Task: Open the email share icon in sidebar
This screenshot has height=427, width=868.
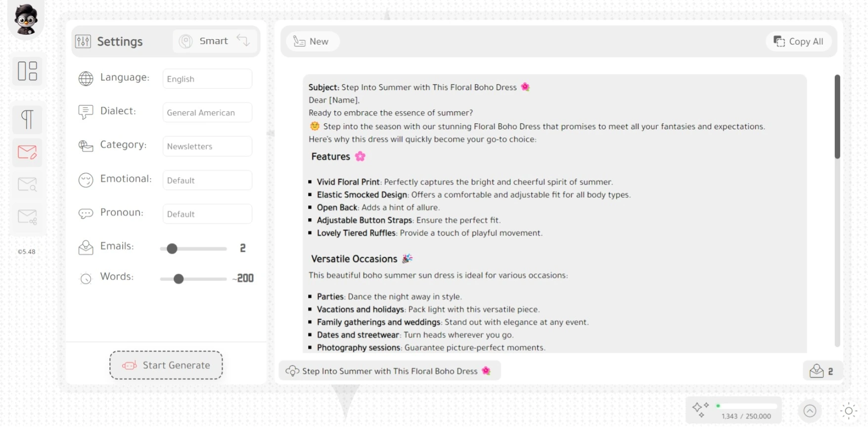Action: (27, 217)
